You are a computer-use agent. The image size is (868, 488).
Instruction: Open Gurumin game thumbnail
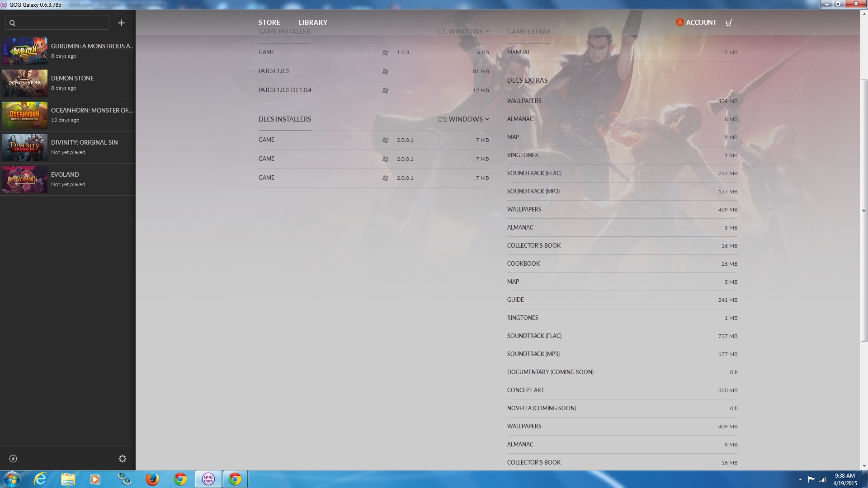coord(25,51)
